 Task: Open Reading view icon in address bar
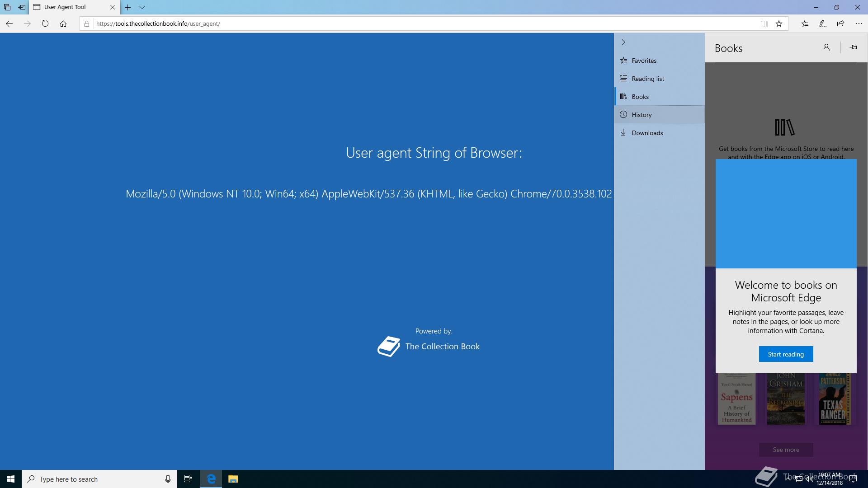[764, 24]
